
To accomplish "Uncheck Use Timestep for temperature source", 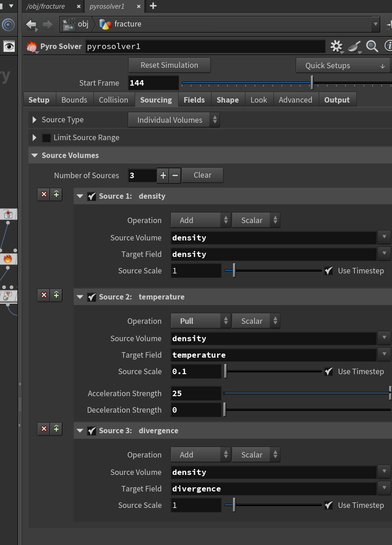I will point(328,371).
